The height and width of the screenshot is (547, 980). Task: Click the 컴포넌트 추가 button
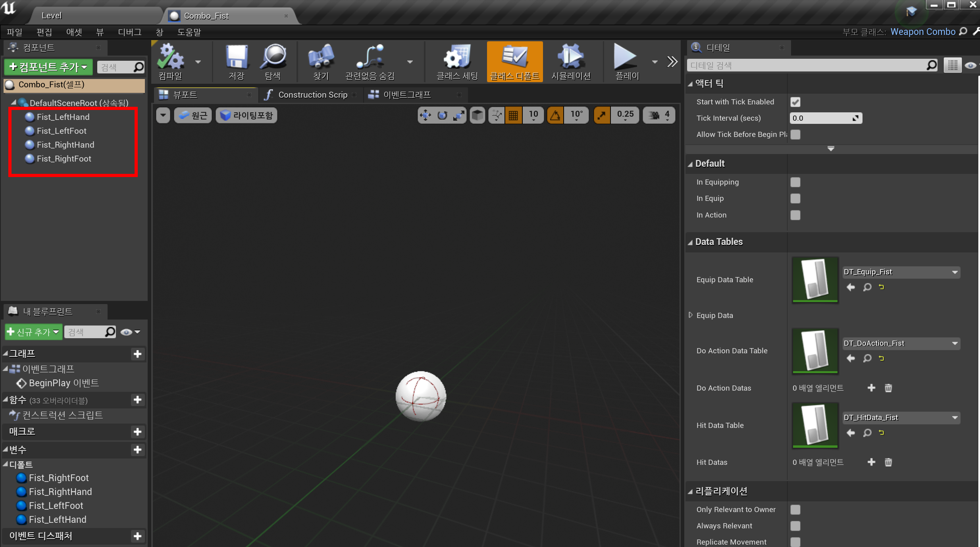click(48, 67)
